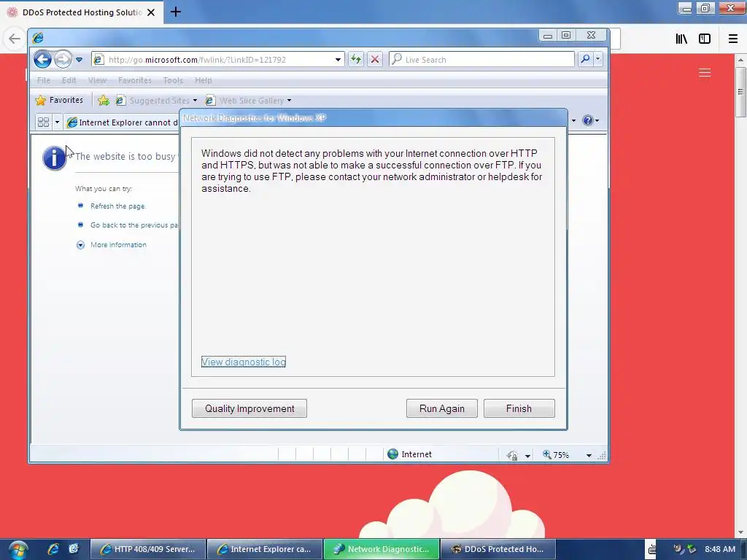Switch to 'HTTP 408/409 Server...' taskbar window
Viewport: 747px width, 560px height.
[148, 549]
